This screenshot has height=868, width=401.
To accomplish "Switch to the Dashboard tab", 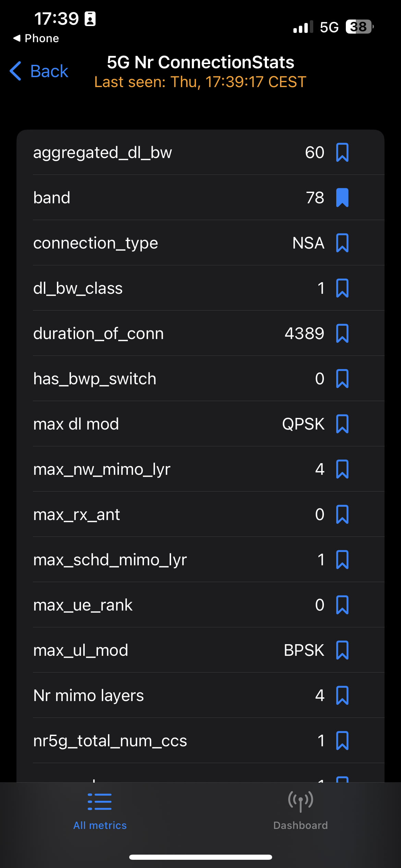I will [x=301, y=810].
